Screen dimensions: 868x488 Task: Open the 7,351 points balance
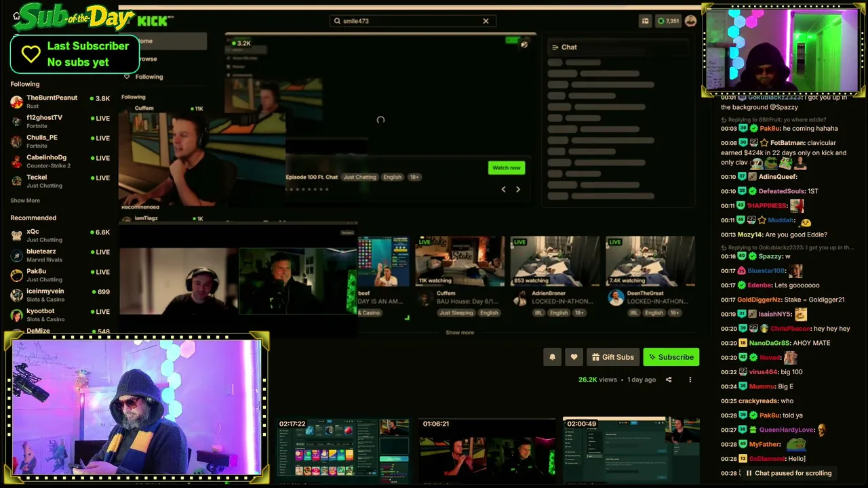click(x=668, y=21)
